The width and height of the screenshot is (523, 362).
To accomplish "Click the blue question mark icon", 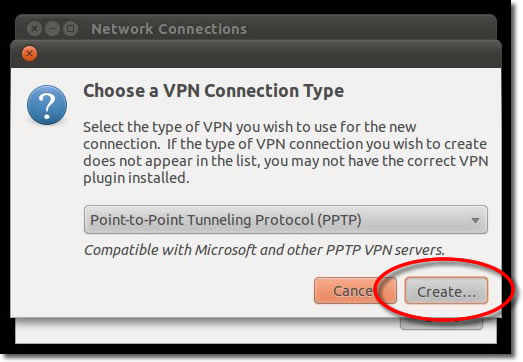I will pyautogui.click(x=47, y=105).
